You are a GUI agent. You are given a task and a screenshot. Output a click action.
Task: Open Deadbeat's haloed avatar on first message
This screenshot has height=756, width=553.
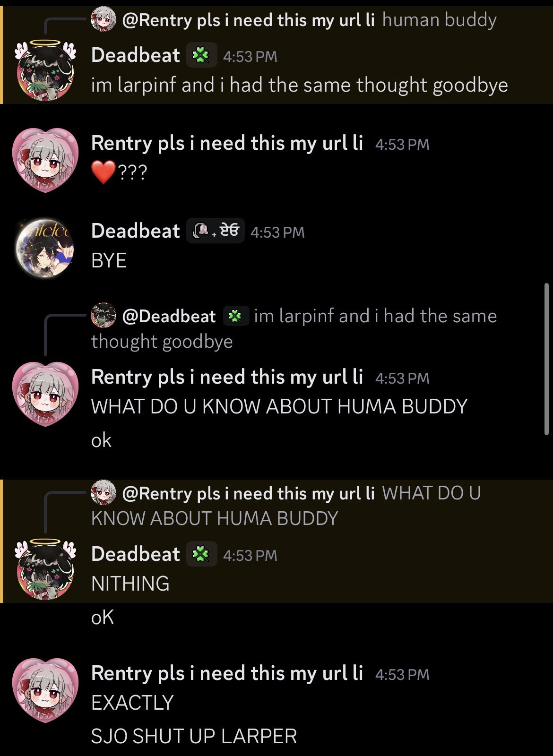click(45, 70)
